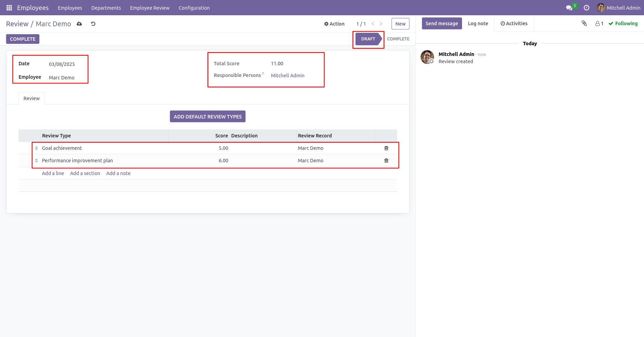Click the record pager 1 / 1
Image resolution: width=644 pixels, height=337 pixels.
click(x=361, y=24)
